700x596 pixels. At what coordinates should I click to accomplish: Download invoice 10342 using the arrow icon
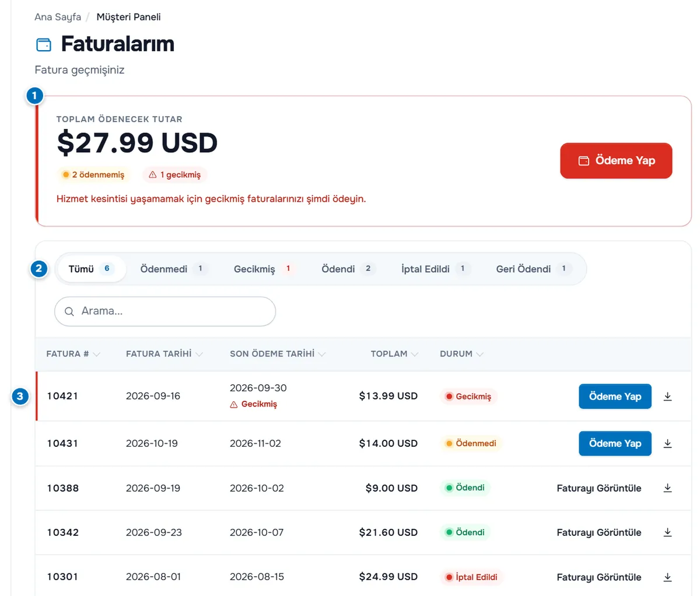[x=668, y=532]
